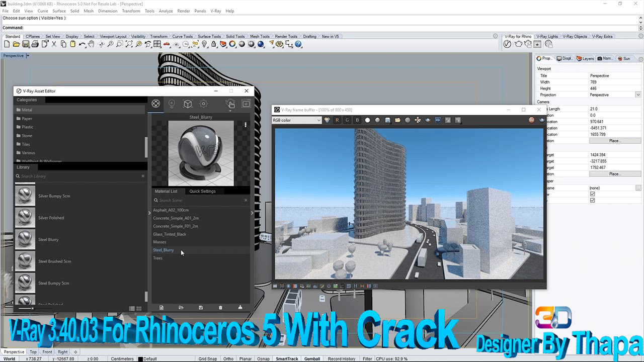Open the four-viewport layout icon
The image size is (644, 362).
[157, 44]
